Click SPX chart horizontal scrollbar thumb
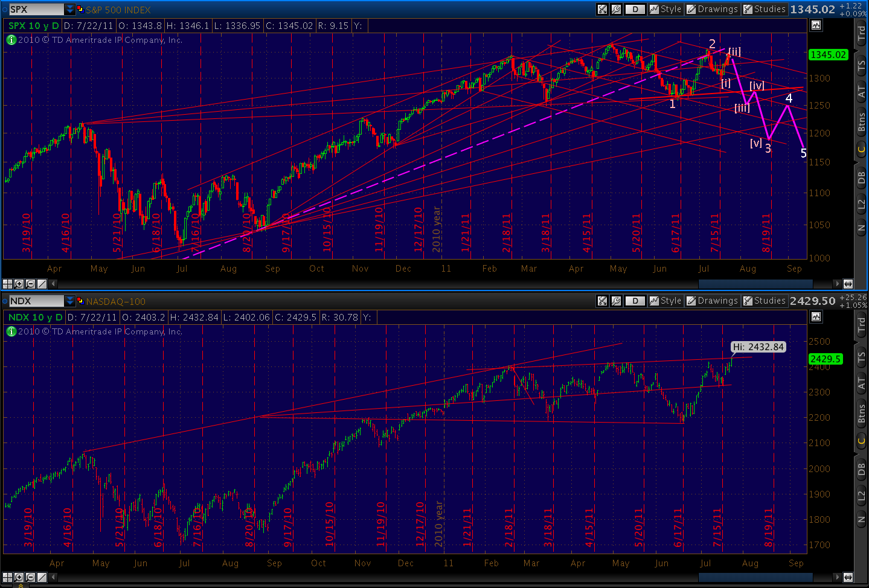Viewport: 869px width, 588px height. 755,283
